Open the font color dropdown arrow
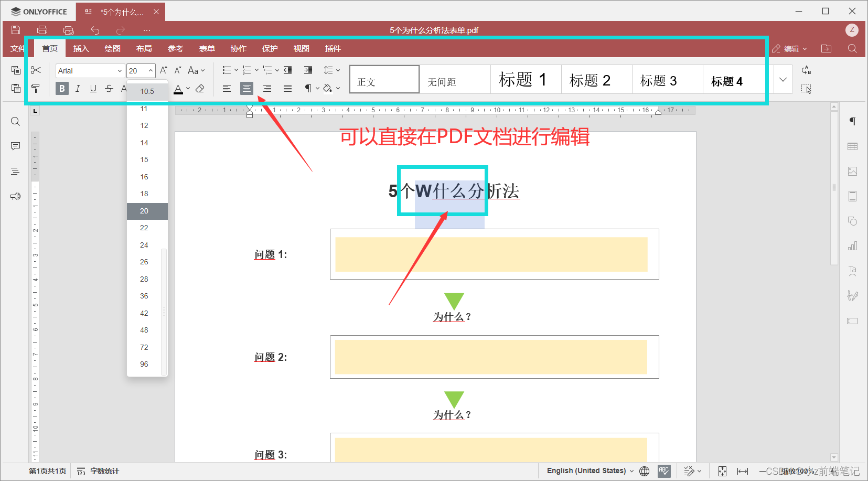Viewport: 868px width, 481px height. [188, 89]
